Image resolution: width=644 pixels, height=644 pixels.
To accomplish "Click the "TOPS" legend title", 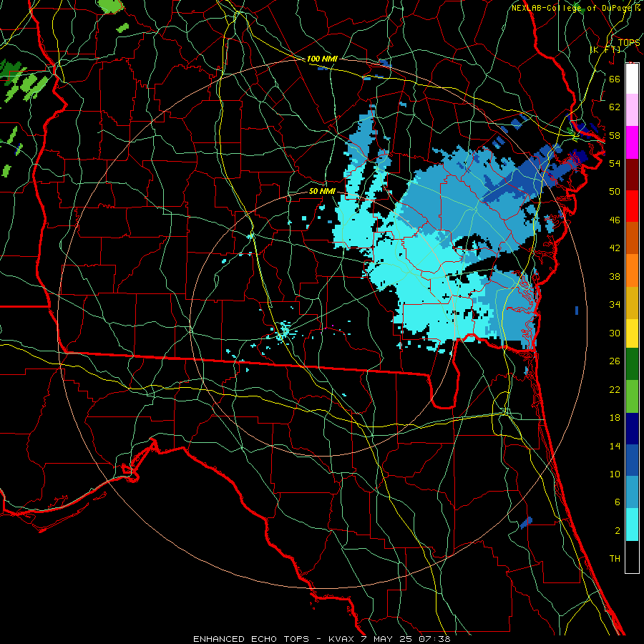I will (629, 42).
